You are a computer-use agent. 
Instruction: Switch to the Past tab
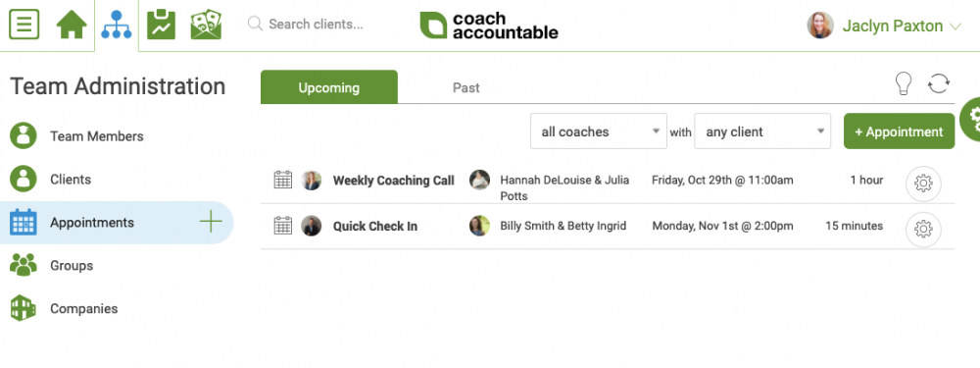coord(466,87)
